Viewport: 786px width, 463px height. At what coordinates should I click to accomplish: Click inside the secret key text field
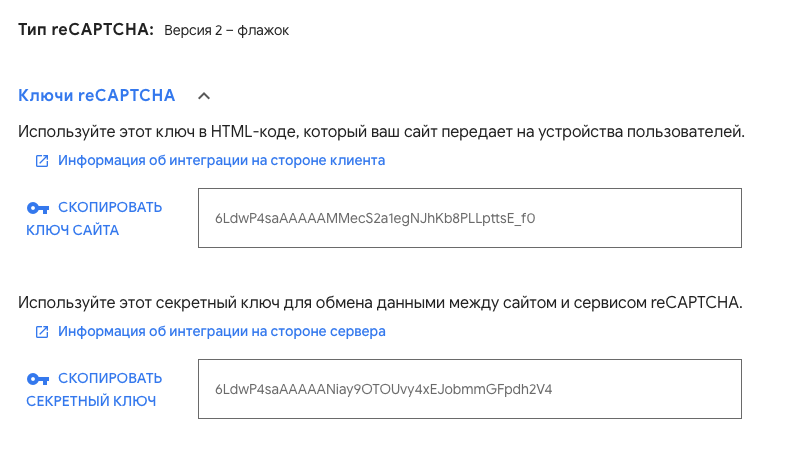click(470, 389)
